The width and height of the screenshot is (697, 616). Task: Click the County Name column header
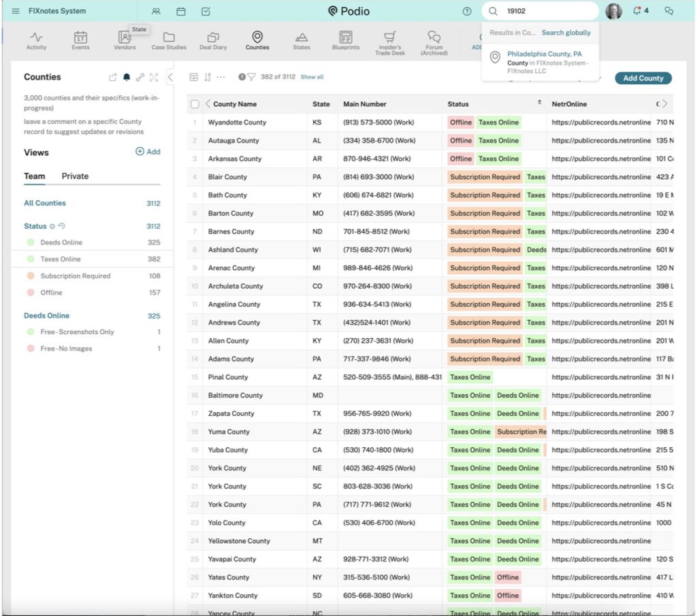point(235,104)
